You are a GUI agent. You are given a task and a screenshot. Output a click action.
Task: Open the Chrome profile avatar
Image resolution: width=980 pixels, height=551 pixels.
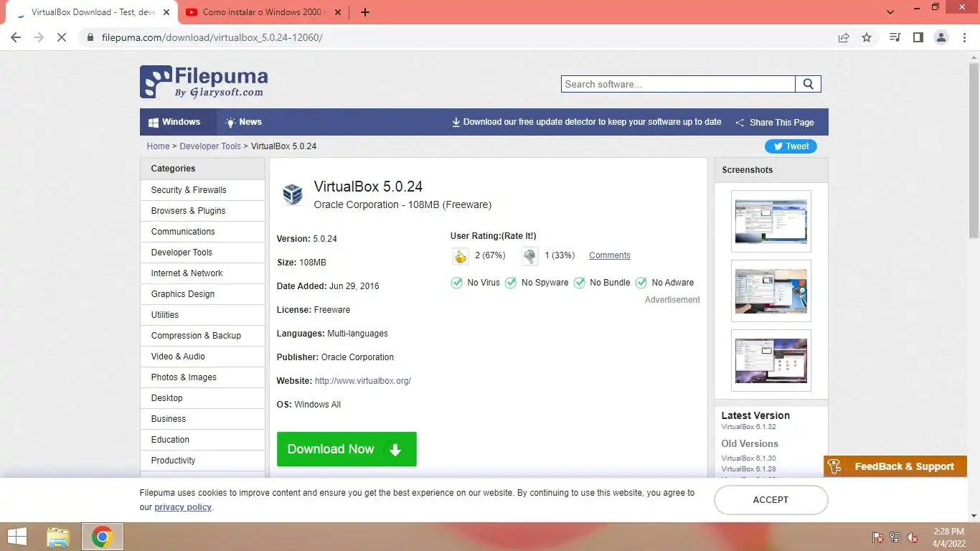click(941, 37)
